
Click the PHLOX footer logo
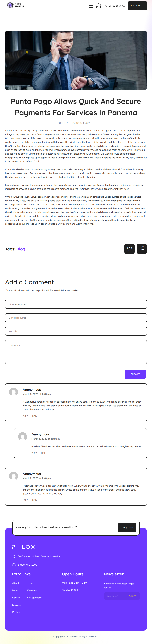[23, 547]
